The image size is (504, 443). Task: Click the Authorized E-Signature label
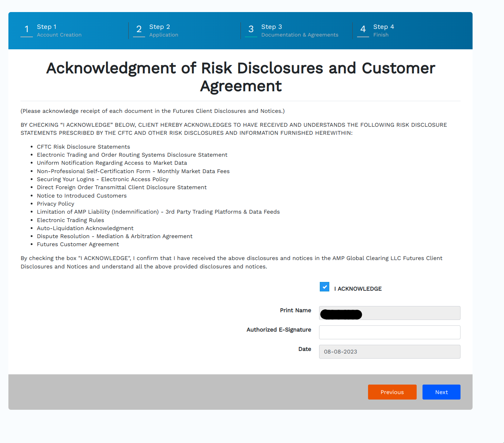click(x=278, y=330)
